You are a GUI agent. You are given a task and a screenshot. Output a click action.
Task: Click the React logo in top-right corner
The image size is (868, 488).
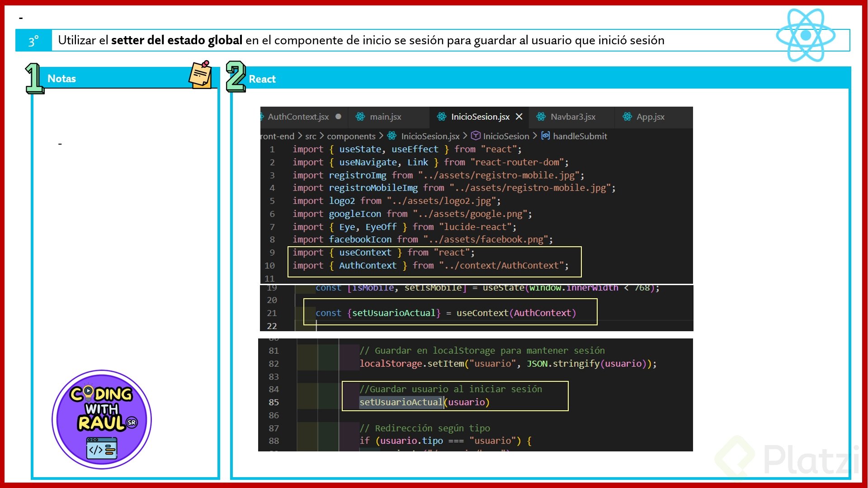pos(806,35)
